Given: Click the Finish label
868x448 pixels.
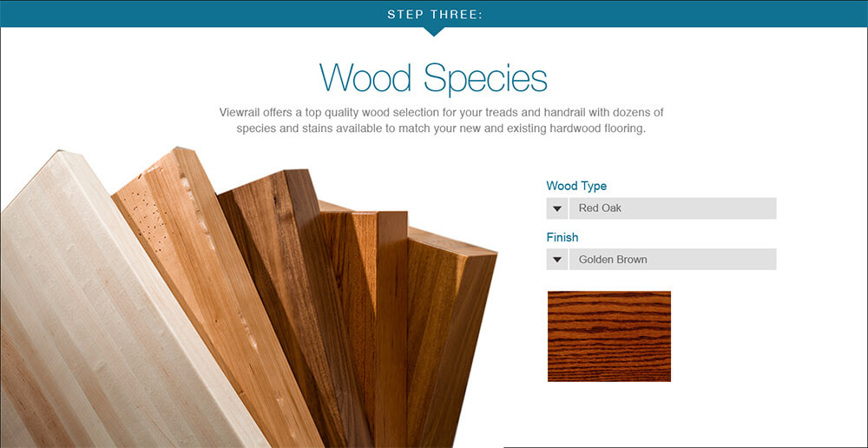Looking at the screenshot, I should coord(562,237).
